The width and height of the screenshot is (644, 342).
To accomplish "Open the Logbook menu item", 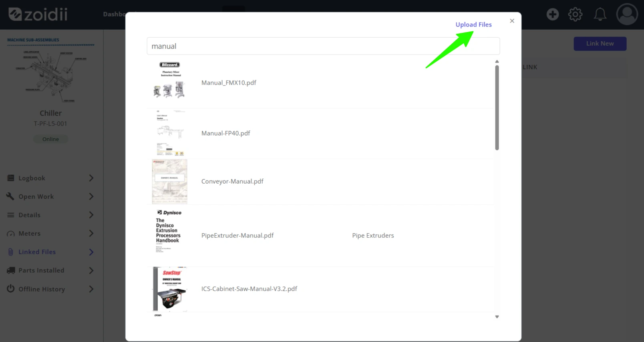I will (x=50, y=178).
